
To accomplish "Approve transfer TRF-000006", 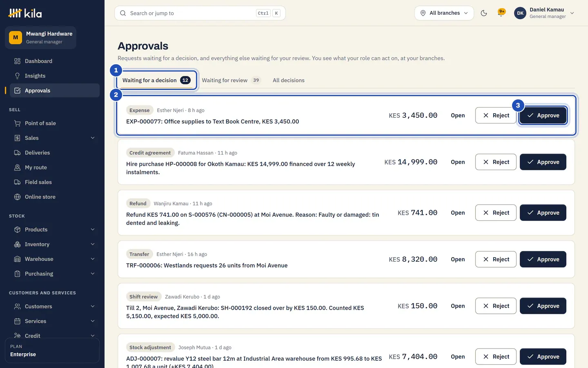I will pos(543,259).
